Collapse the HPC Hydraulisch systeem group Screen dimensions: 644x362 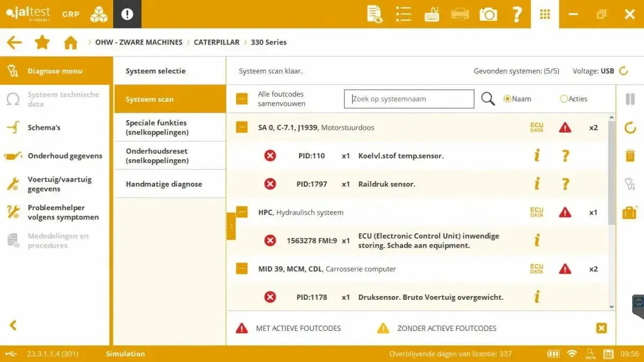click(x=241, y=212)
